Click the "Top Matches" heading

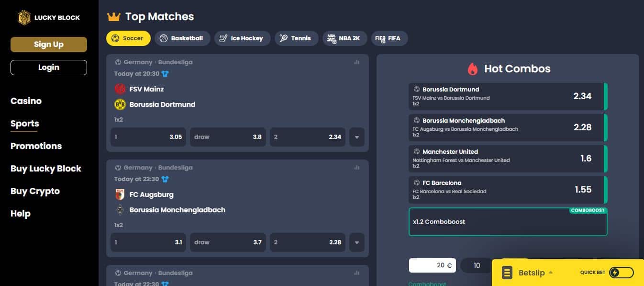tap(160, 17)
